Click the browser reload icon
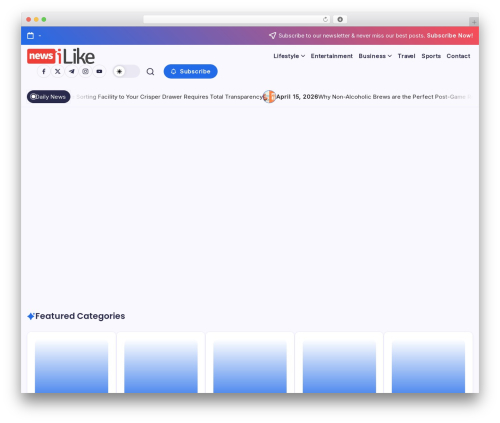The height and width of the screenshot is (423, 500). click(x=325, y=19)
